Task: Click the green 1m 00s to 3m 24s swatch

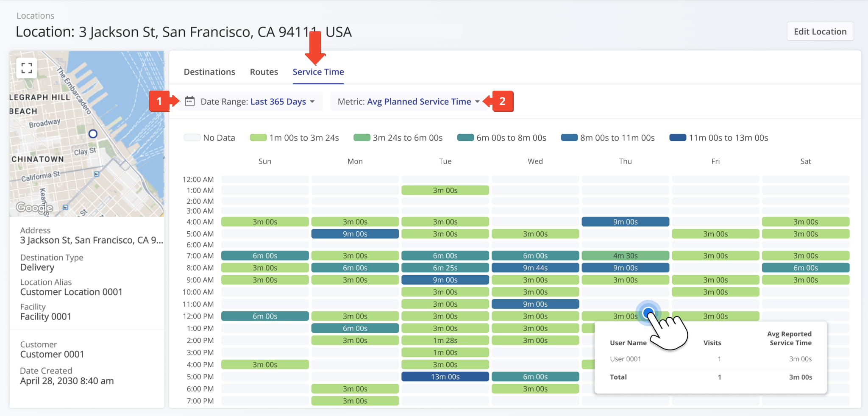Action: (x=259, y=137)
